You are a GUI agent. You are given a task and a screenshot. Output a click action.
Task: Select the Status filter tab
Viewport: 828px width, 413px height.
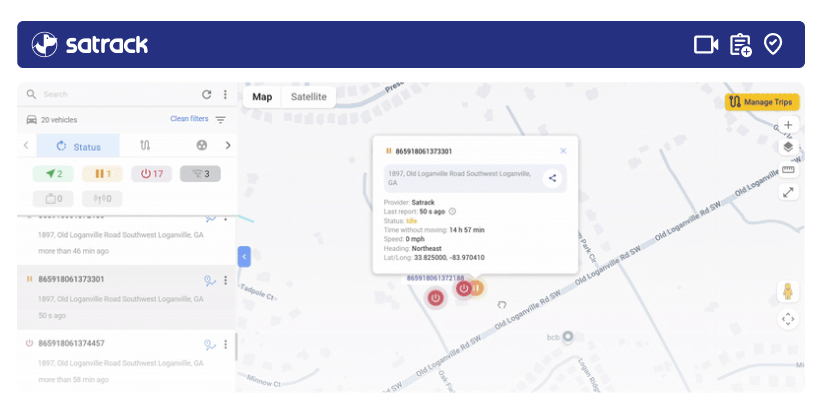tap(78, 146)
